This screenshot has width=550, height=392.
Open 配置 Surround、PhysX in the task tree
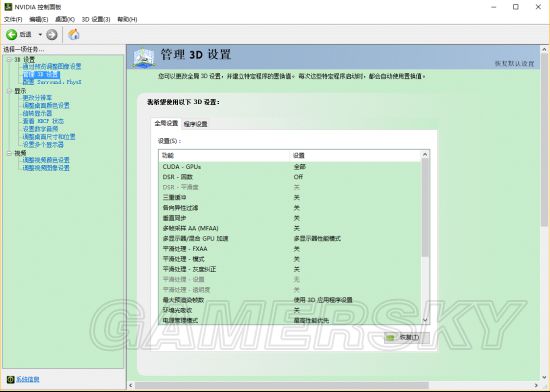(52, 82)
